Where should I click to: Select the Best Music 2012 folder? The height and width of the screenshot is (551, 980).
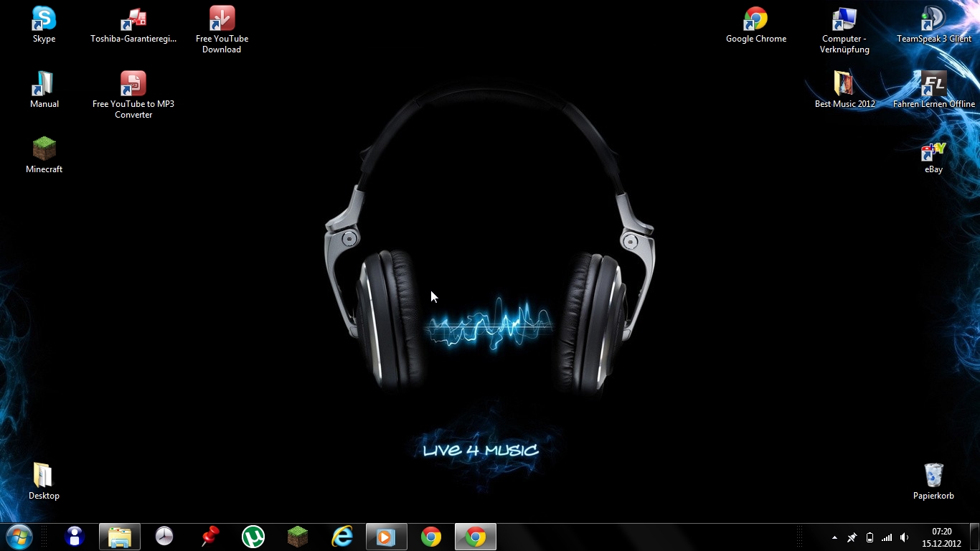point(844,85)
